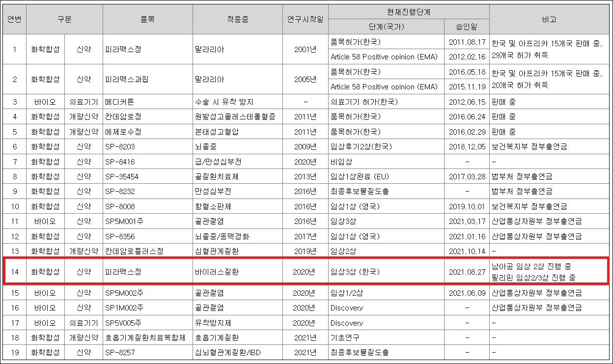Click the 2017.03.28 approval date
Image resolution: width=613 pixels, height=364 pixels.
coord(467,176)
